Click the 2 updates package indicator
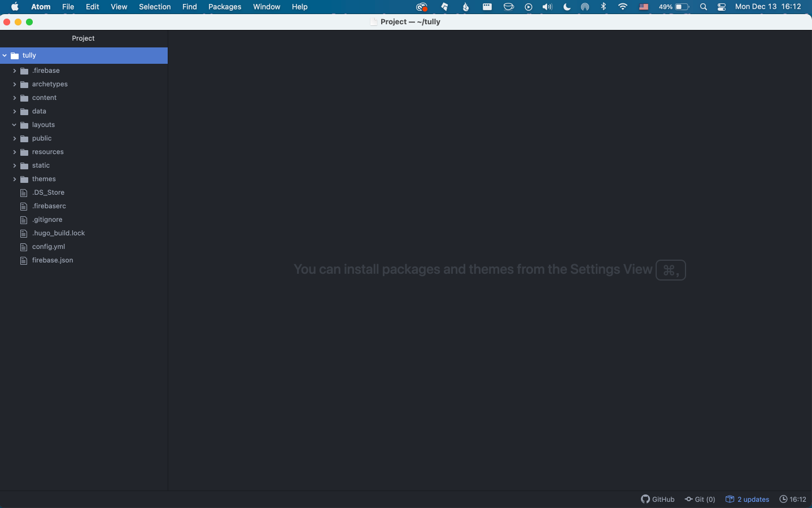812x508 pixels. point(748,499)
